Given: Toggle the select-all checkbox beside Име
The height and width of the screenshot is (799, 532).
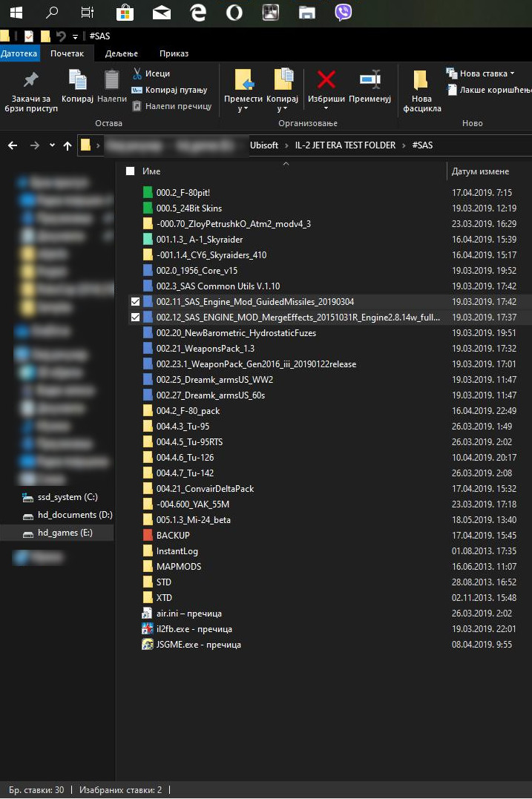Looking at the screenshot, I should pyautogui.click(x=131, y=171).
